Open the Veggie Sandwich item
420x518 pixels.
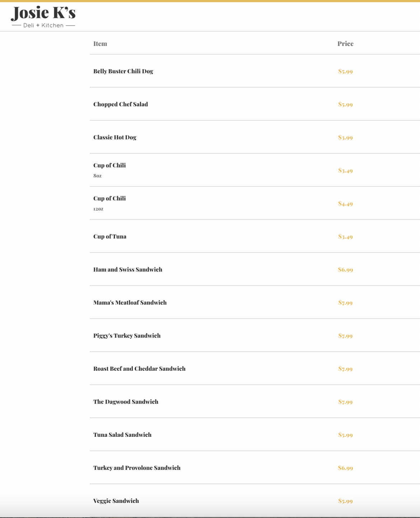click(116, 501)
